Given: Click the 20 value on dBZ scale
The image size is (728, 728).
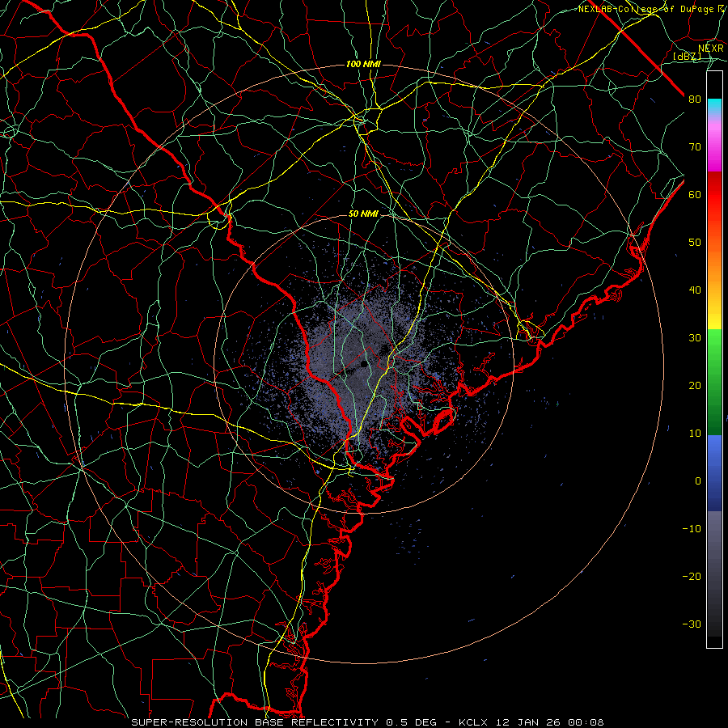Looking at the screenshot, I should (695, 385).
